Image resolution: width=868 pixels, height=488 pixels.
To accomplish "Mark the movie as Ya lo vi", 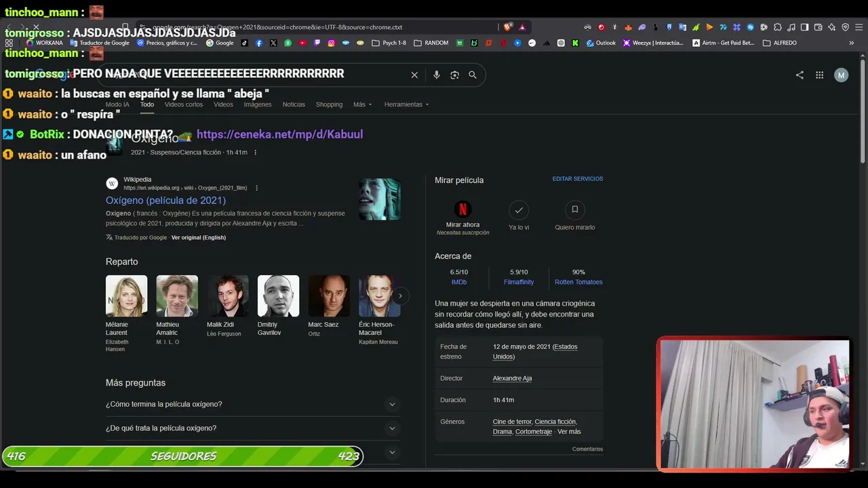I will coord(519,216).
